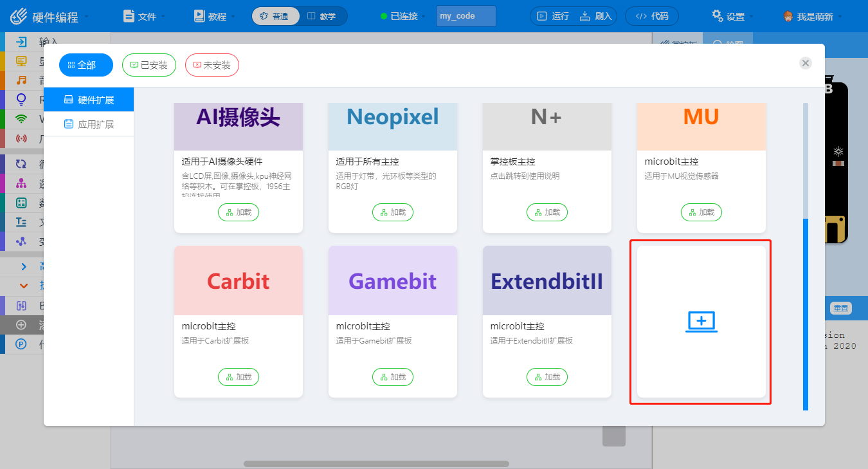
Task: Click the Wi-Fi category icon in sidebar
Action: click(x=22, y=118)
